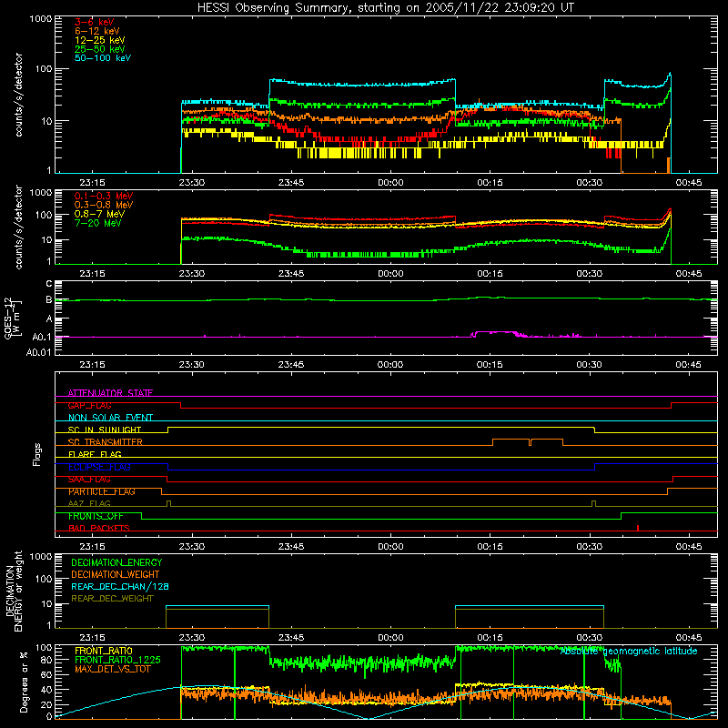Select the yellow 'FLARE_FLAG' label

click(x=95, y=454)
